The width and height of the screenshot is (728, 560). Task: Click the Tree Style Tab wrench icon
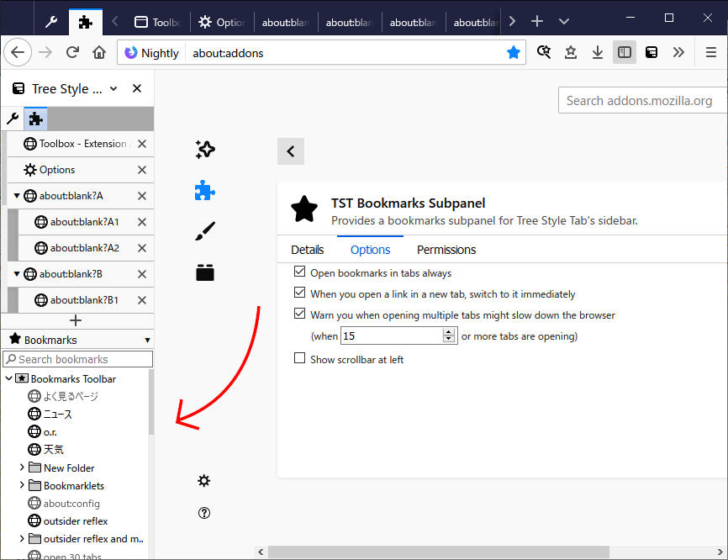[11, 118]
